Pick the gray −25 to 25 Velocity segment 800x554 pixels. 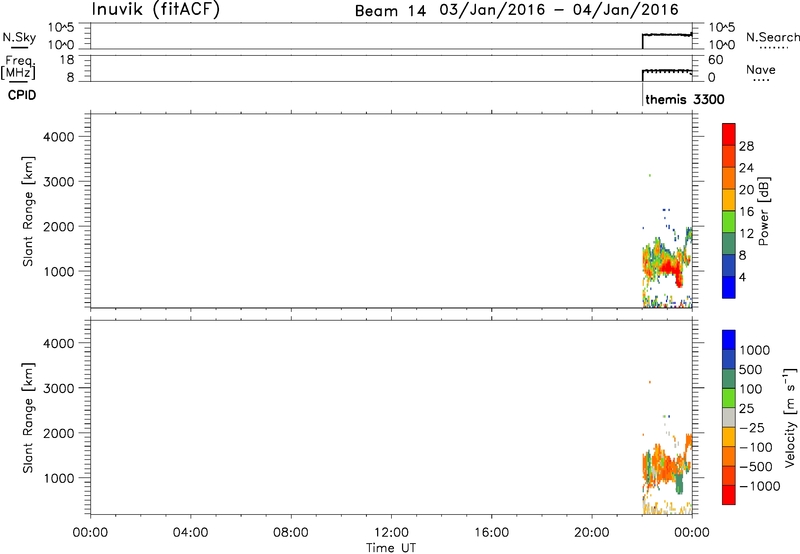coord(729,417)
